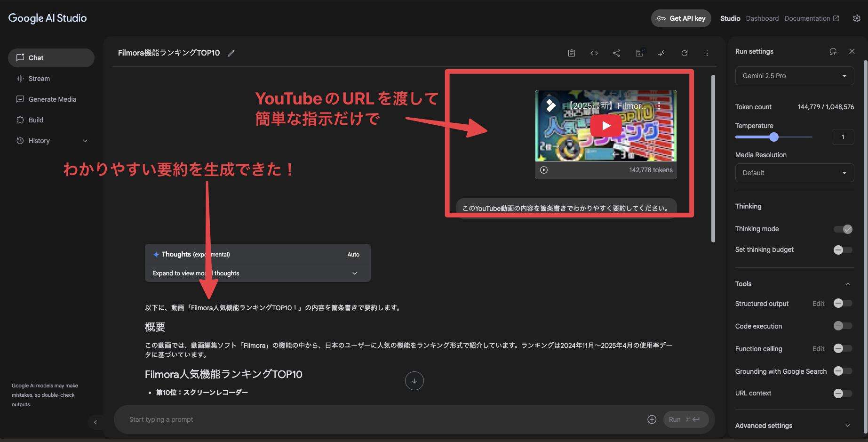Open the Gemini 2.5 Pro model dropdown
Screen dimensions: 868x442
(795, 76)
